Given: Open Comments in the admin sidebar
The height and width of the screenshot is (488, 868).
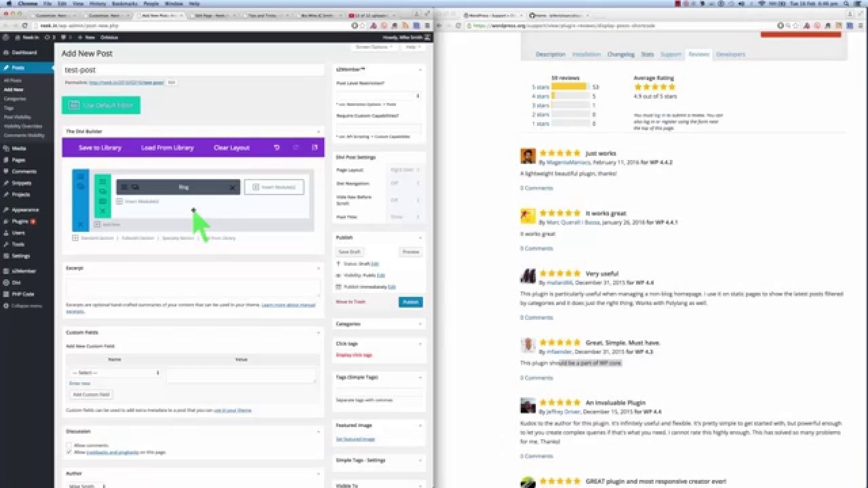Looking at the screenshot, I should click(x=24, y=171).
